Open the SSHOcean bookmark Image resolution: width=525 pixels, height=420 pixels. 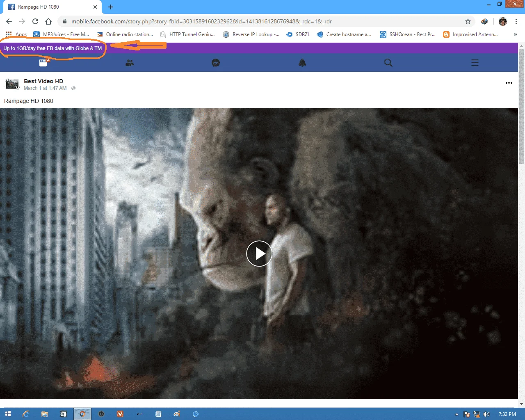tap(408, 34)
